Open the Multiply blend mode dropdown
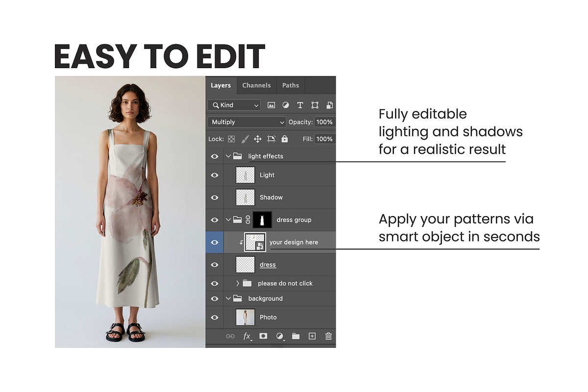This screenshot has height=392, width=588. tap(246, 122)
